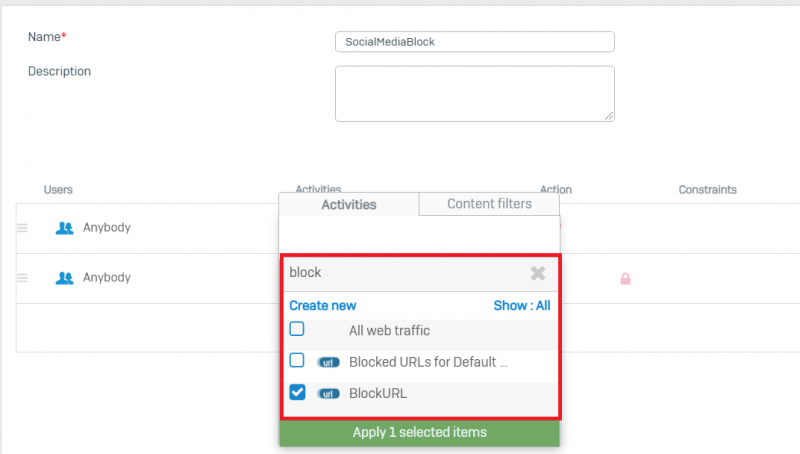Uncheck the BlockURL checkbox

(297, 393)
